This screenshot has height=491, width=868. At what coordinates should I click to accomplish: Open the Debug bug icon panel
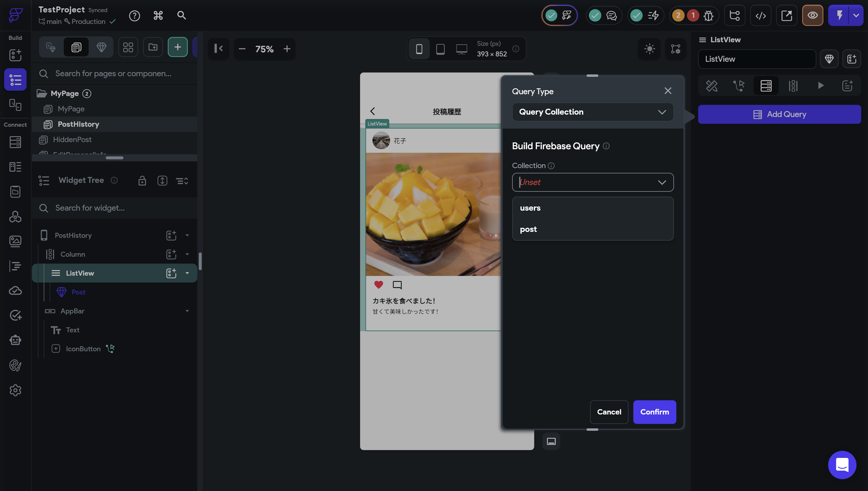coord(709,16)
